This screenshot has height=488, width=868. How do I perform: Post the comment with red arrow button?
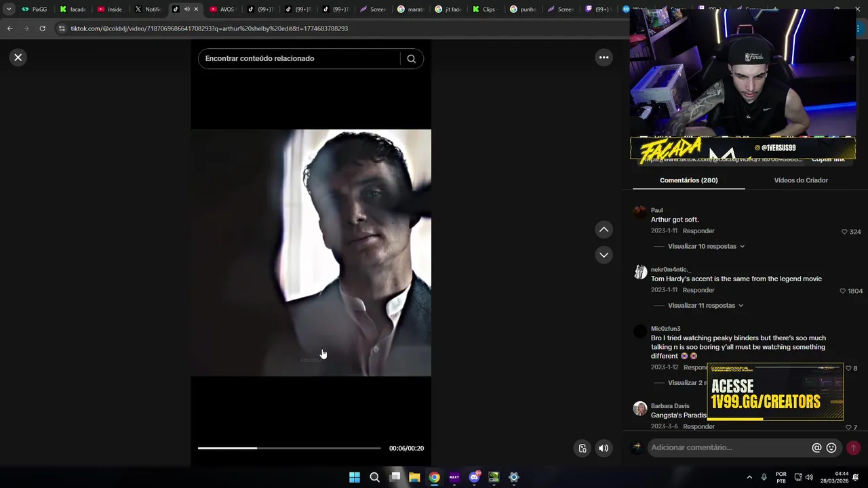click(853, 448)
